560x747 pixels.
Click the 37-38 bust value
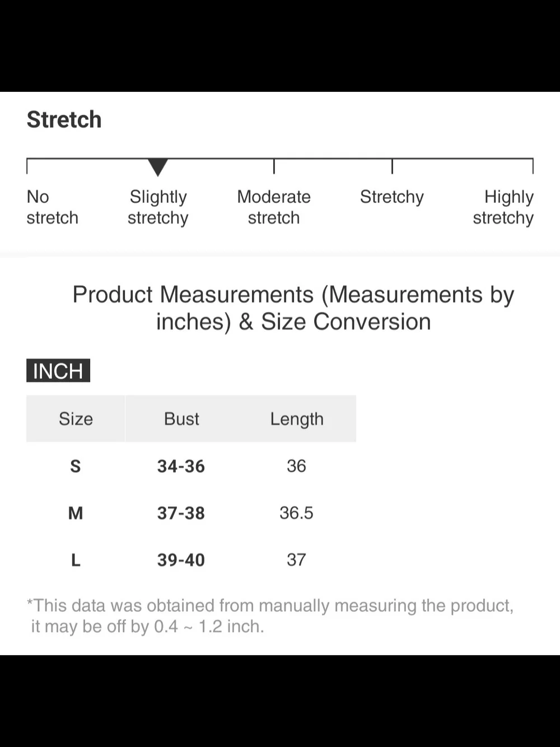181,513
